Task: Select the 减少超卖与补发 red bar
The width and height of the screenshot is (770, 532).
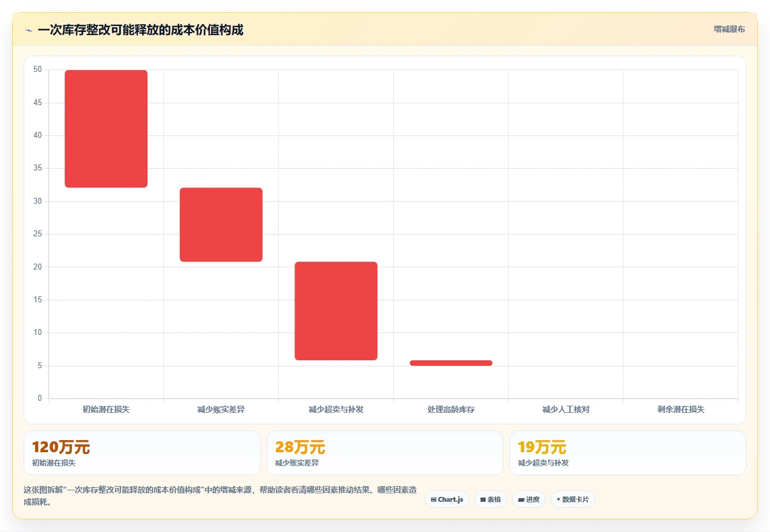Action: pos(336,311)
